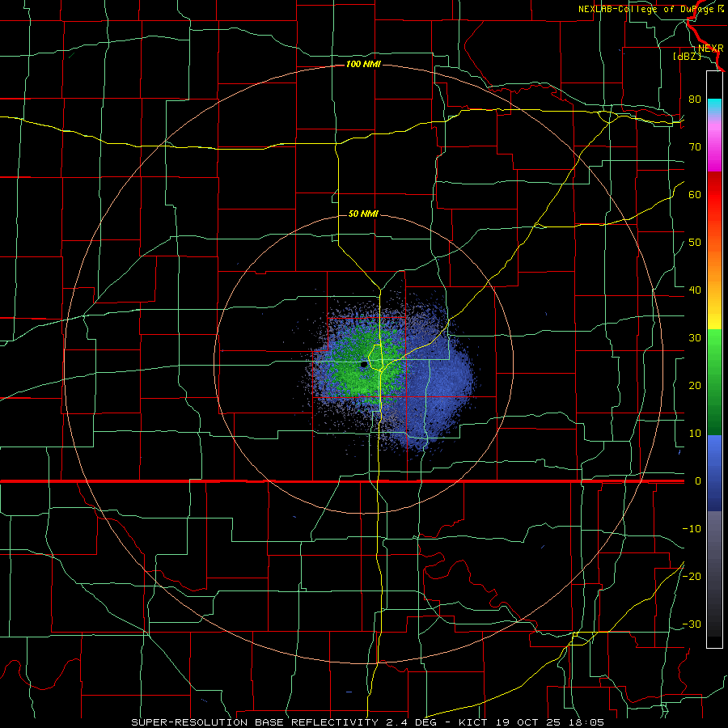Click the 10 value on the color scale

coord(695,434)
